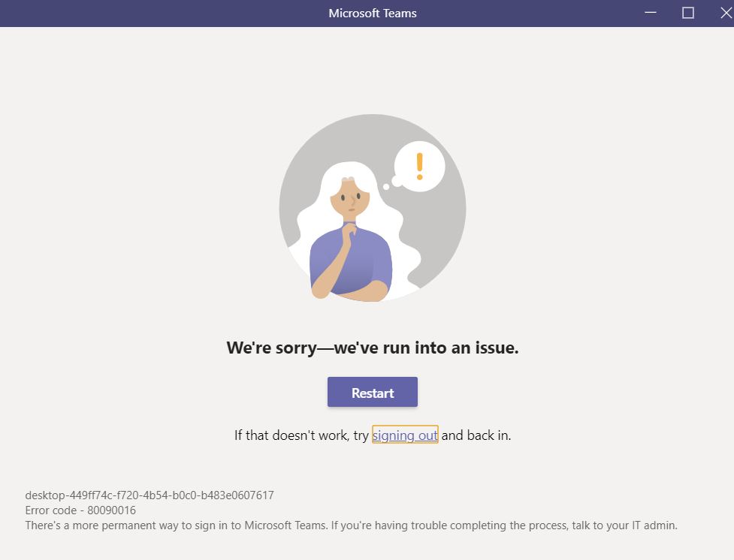Maximize the Microsoft Teams window

[x=687, y=13]
